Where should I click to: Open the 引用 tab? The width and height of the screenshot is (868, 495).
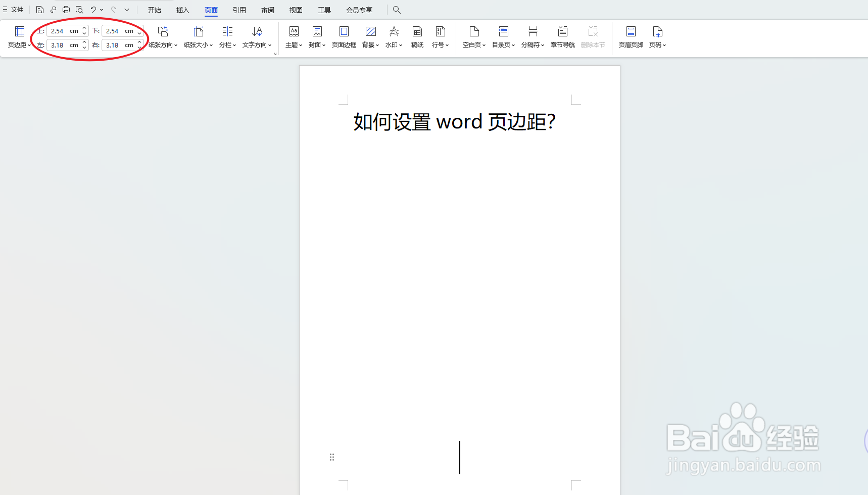[x=239, y=10]
